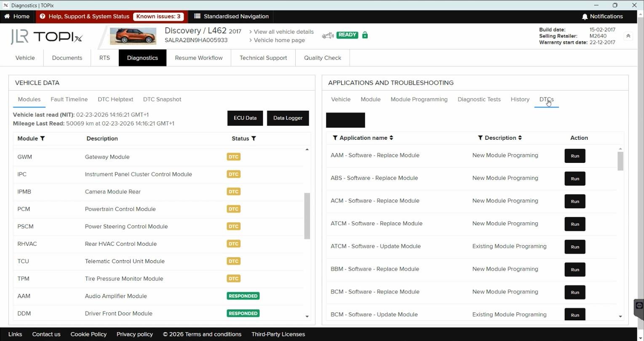This screenshot has height=341, width=644.
Task: Run ABS - Software - Replace Module
Action: point(575,178)
